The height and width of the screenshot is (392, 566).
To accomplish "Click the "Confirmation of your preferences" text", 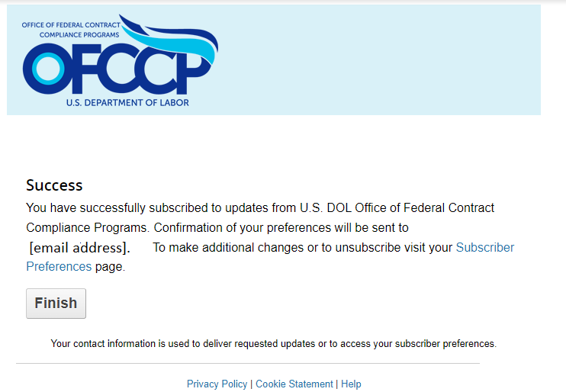I will pos(281,227).
